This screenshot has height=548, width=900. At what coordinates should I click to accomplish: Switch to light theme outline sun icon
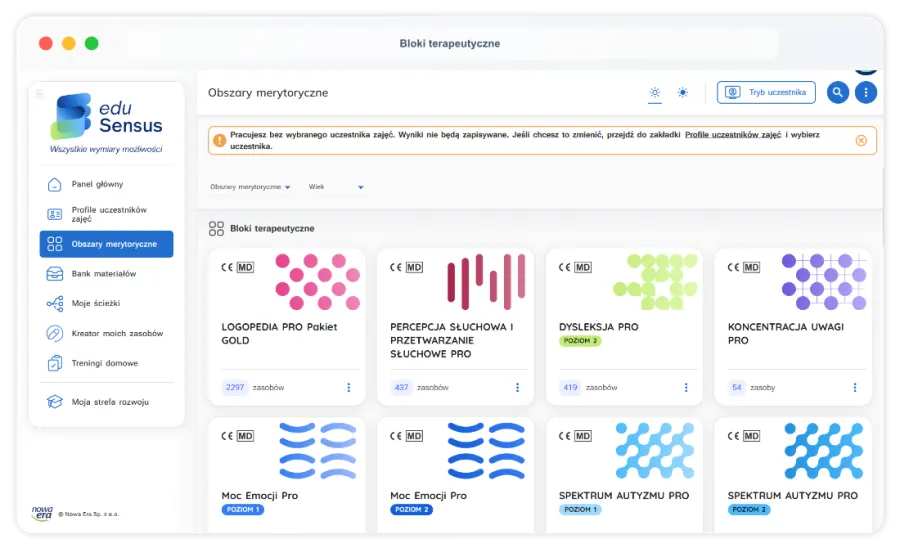[x=655, y=92]
